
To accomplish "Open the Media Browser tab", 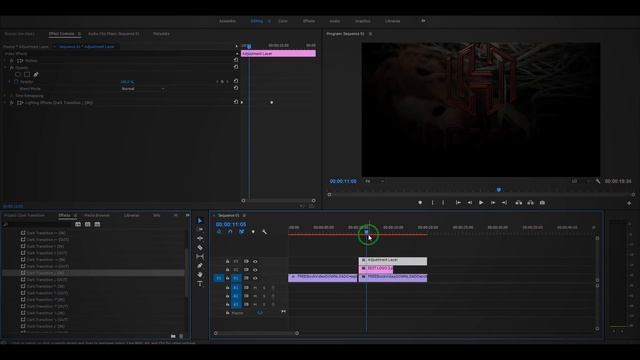I will click(x=97, y=215).
